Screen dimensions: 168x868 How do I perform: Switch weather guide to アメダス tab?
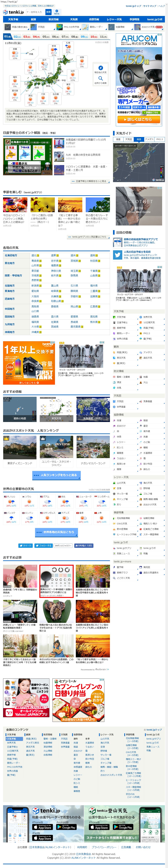pos(149,139)
